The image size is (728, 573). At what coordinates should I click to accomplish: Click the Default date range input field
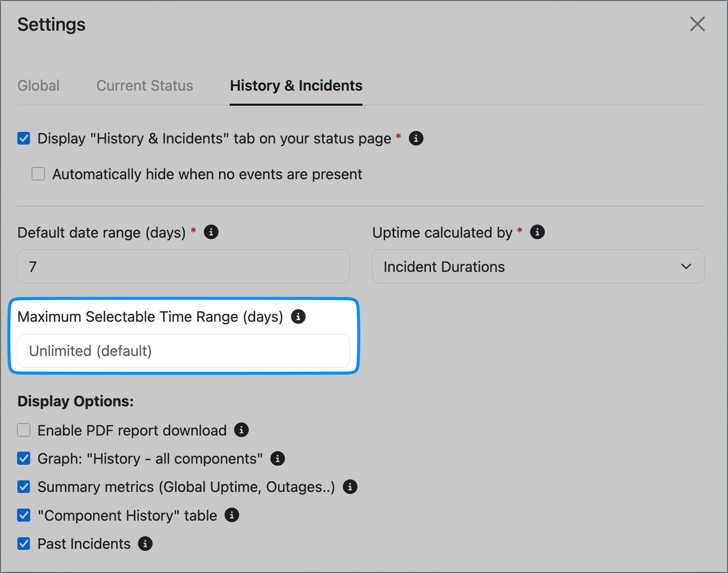click(183, 266)
